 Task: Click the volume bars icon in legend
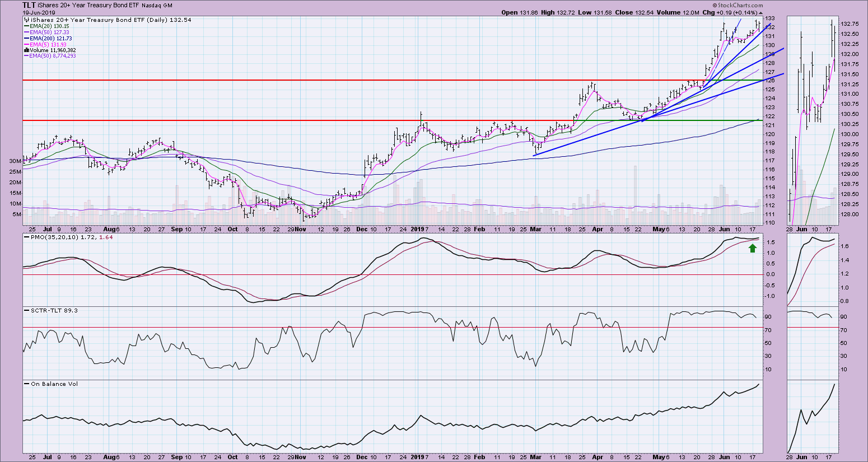click(27, 50)
